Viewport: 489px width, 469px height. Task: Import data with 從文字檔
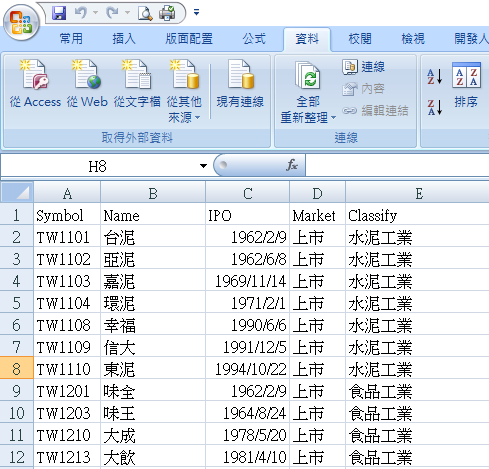click(137, 83)
